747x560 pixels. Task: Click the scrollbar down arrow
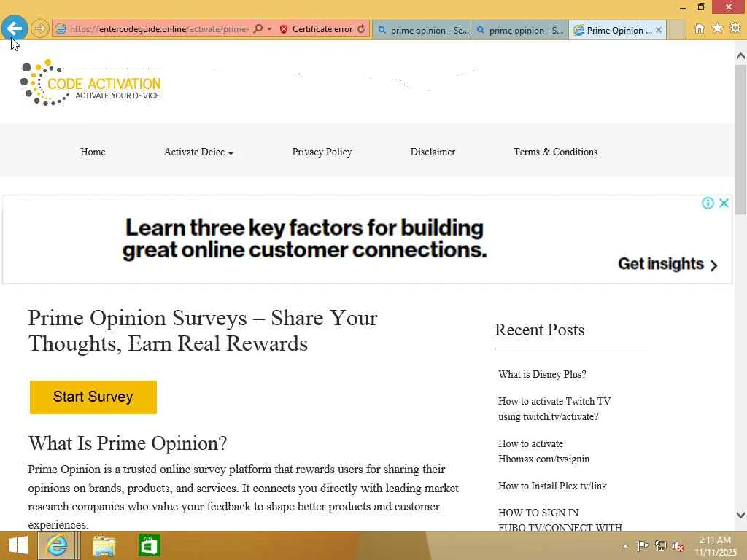[x=740, y=515]
